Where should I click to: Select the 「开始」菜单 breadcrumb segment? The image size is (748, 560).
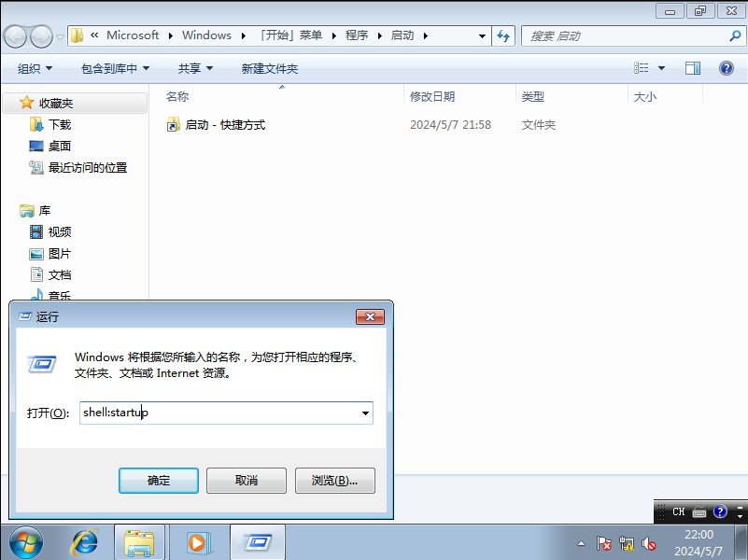(291, 35)
